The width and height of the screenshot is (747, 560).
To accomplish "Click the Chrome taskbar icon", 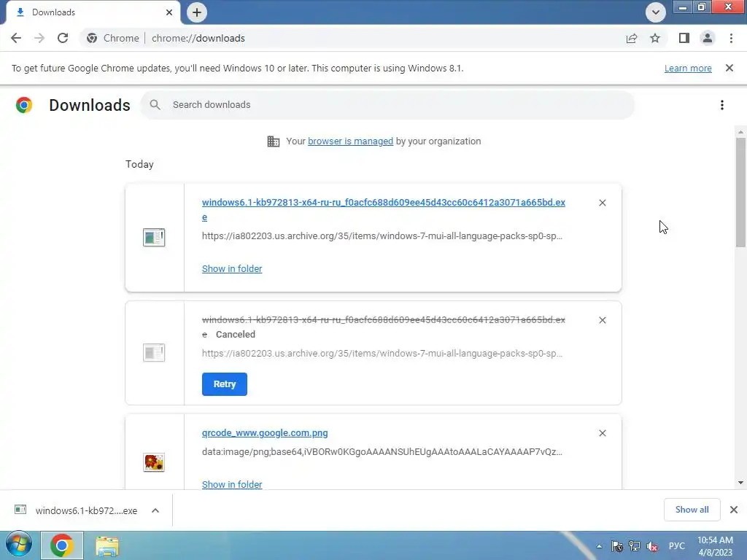I will tap(62, 545).
